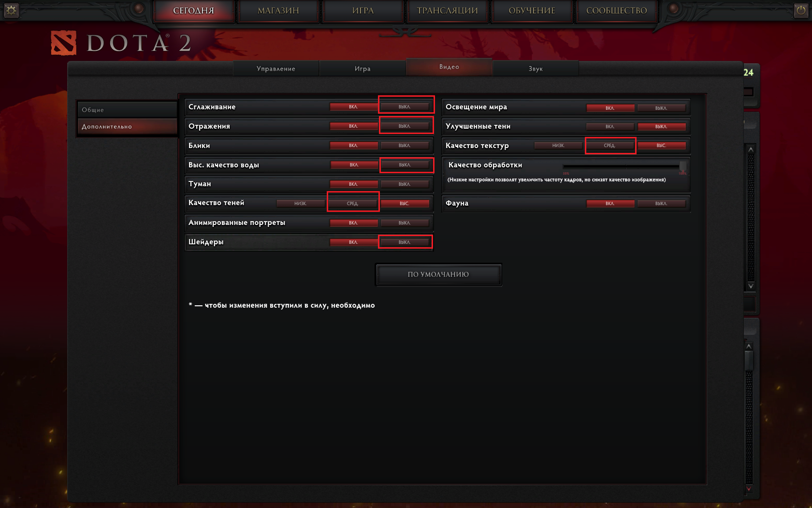Click lower right panel scroll-up arrow
Viewport: 812px width, 508px height.
coord(749,346)
